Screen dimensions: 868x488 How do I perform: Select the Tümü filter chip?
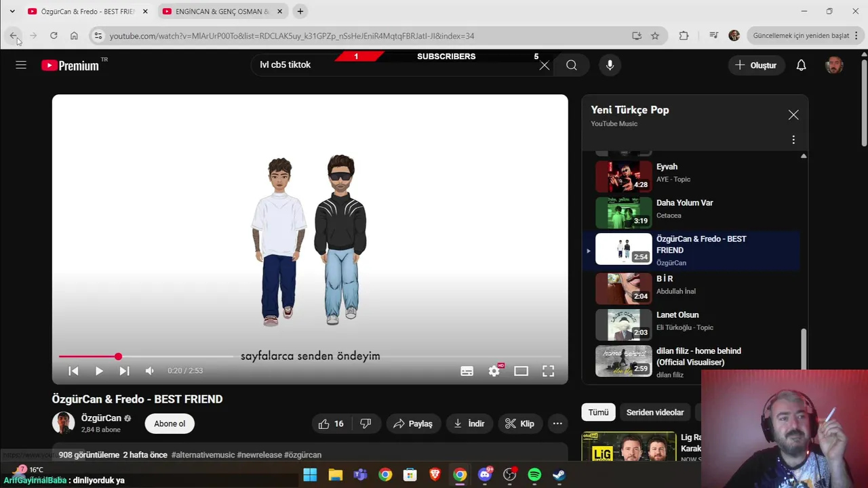[x=598, y=412]
